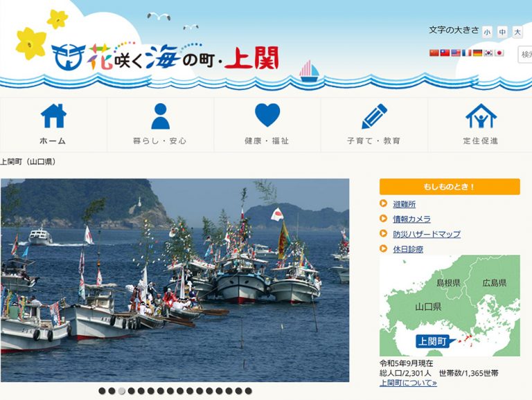
Task: Go to fifth slideshow dot
Action: [141, 391]
